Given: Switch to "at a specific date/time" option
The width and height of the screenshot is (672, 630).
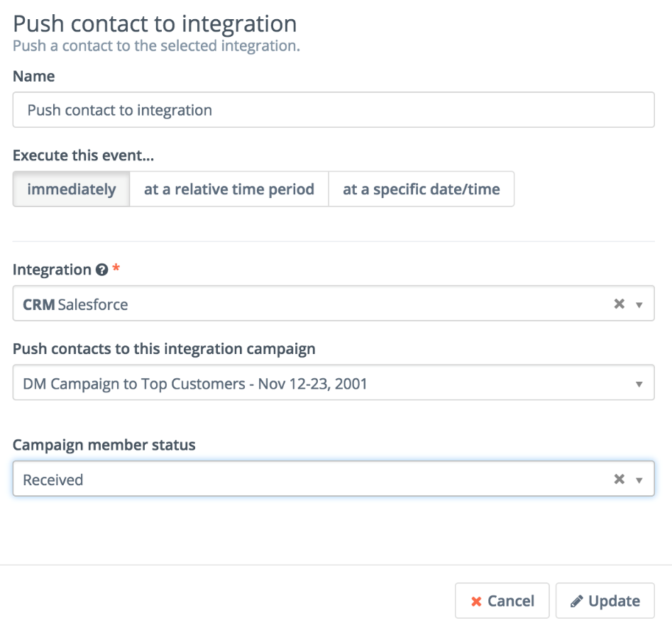Looking at the screenshot, I should pos(421,189).
